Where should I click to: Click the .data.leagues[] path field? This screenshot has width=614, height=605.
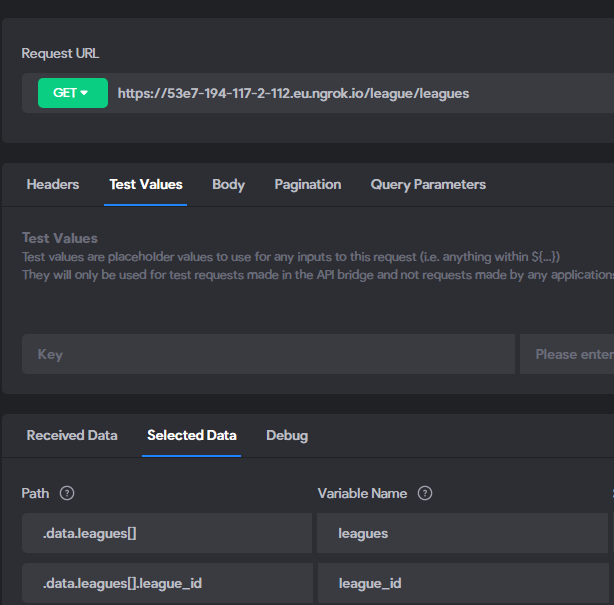click(167, 533)
